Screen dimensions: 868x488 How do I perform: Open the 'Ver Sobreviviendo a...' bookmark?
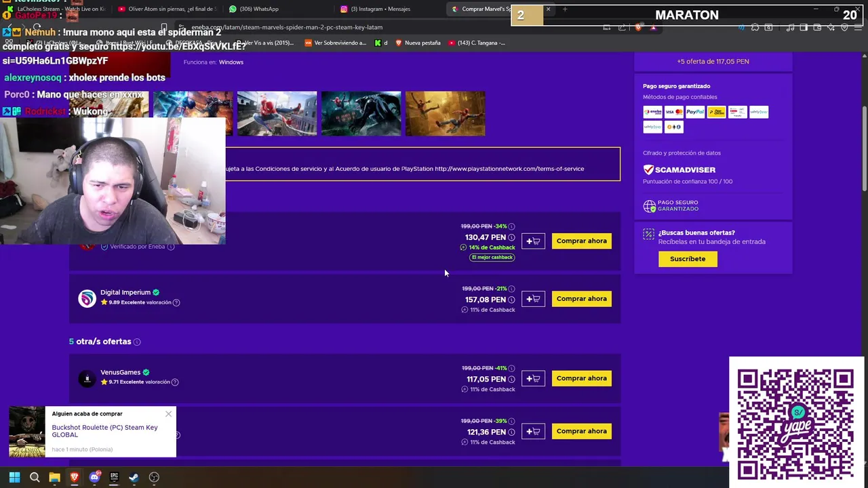(x=335, y=43)
